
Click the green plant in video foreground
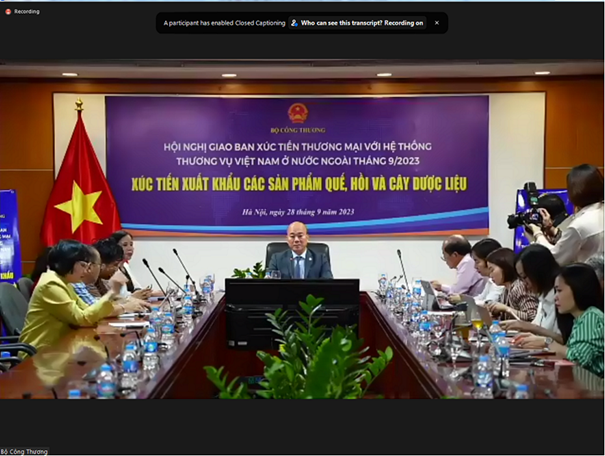click(x=299, y=351)
